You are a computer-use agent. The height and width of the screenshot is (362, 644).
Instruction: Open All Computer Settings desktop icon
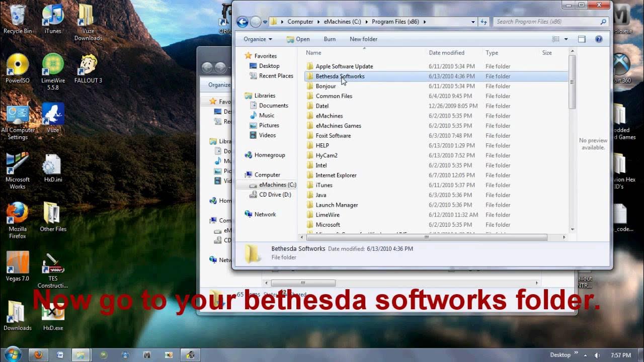(x=18, y=122)
